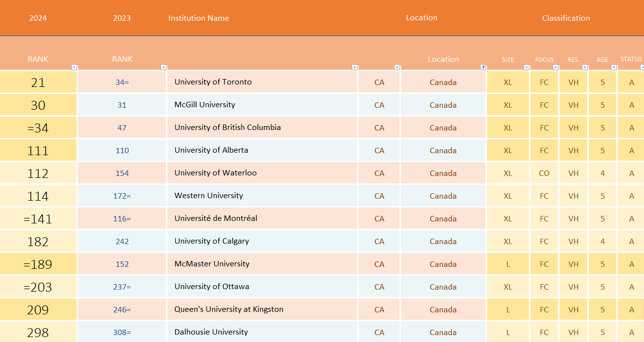
Task: Click the Institution Name header cell
Action: [x=199, y=18]
